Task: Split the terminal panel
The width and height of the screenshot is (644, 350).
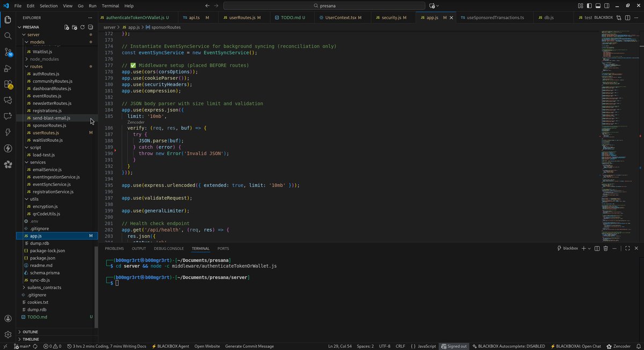Action: [597, 248]
